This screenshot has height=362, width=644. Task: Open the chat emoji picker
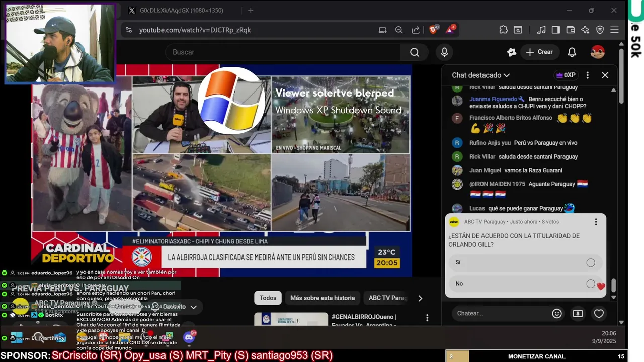557,313
